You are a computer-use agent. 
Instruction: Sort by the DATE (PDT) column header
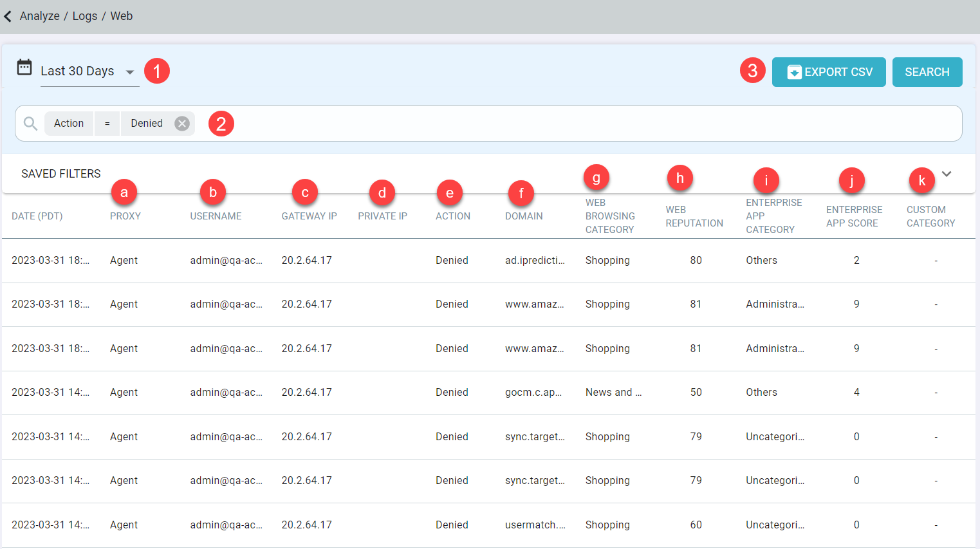pos(37,216)
